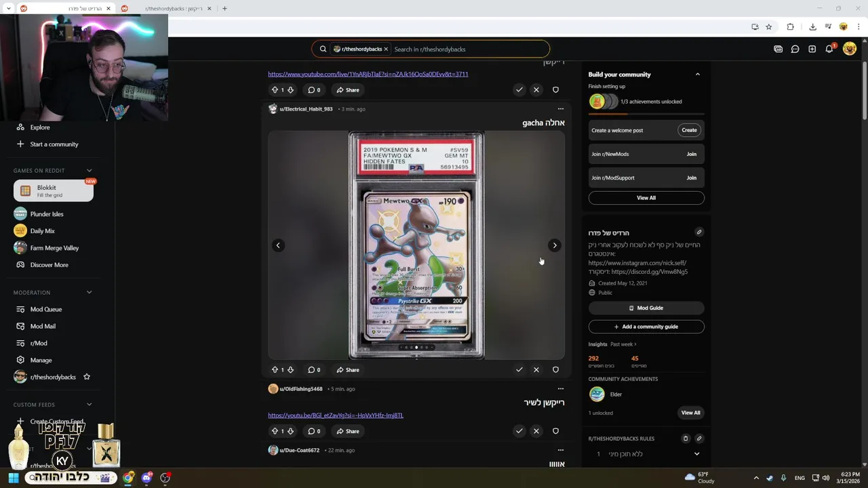Open the Mod Guide button
This screenshot has height=488, width=868.
(x=646, y=308)
